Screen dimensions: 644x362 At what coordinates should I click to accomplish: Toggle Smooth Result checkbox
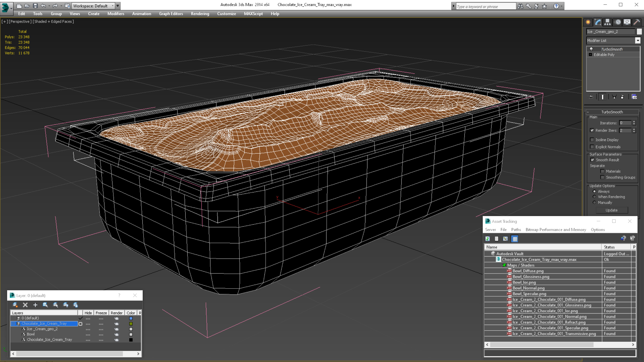point(592,160)
